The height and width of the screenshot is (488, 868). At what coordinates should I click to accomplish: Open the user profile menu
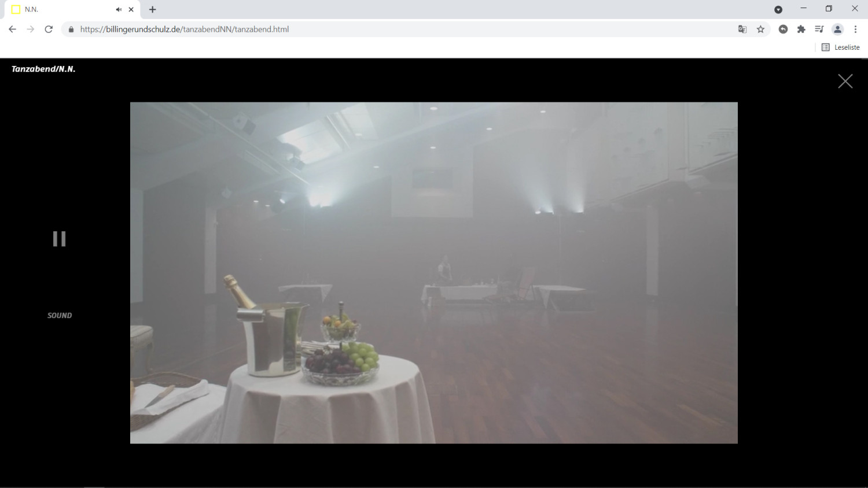point(837,29)
